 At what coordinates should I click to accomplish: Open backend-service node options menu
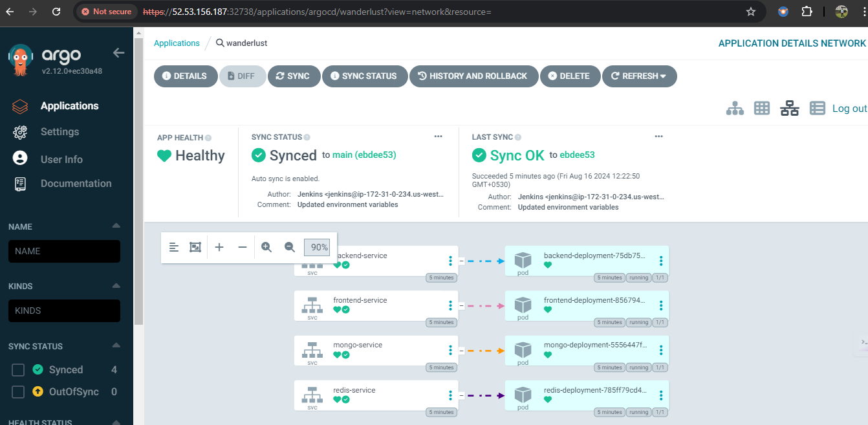click(450, 261)
